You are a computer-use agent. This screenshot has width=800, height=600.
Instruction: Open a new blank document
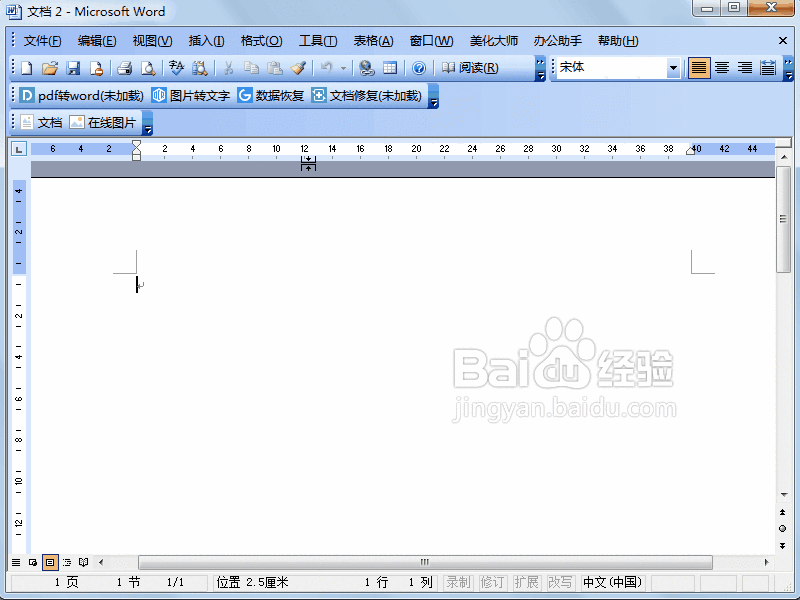[26, 68]
